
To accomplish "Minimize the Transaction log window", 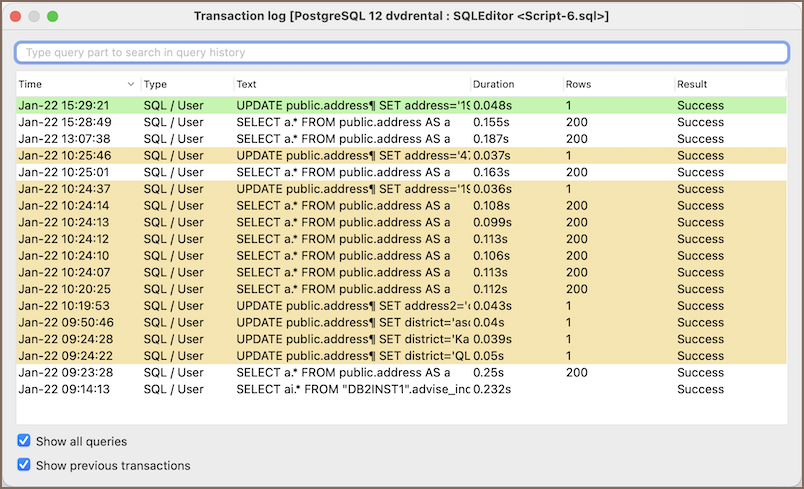I will tap(34, 17).
